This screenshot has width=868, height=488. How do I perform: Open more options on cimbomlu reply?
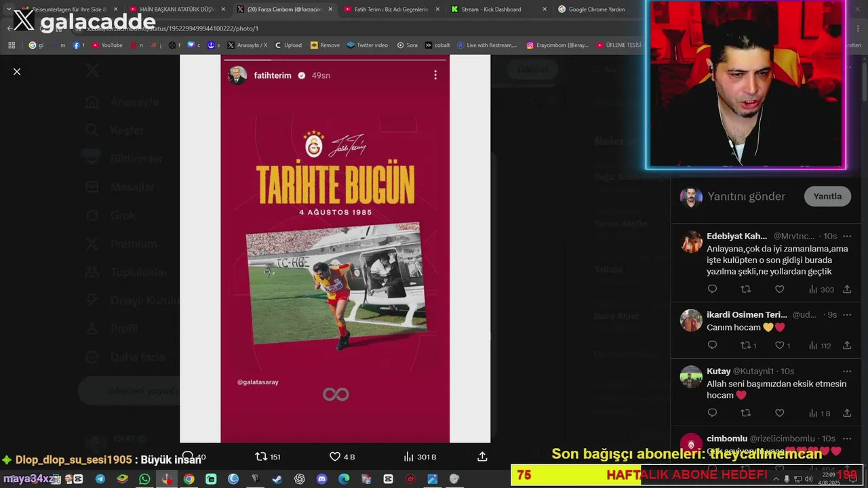(x=847, y=439)
